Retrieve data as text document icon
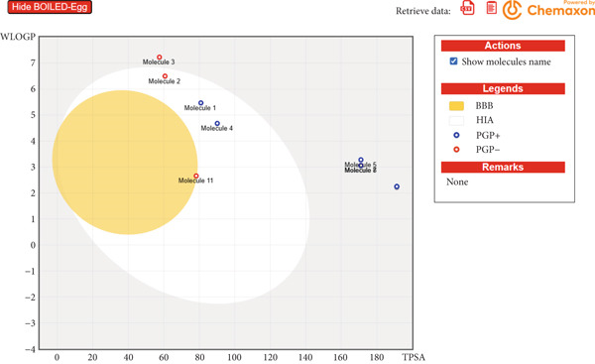 [492, 8]
